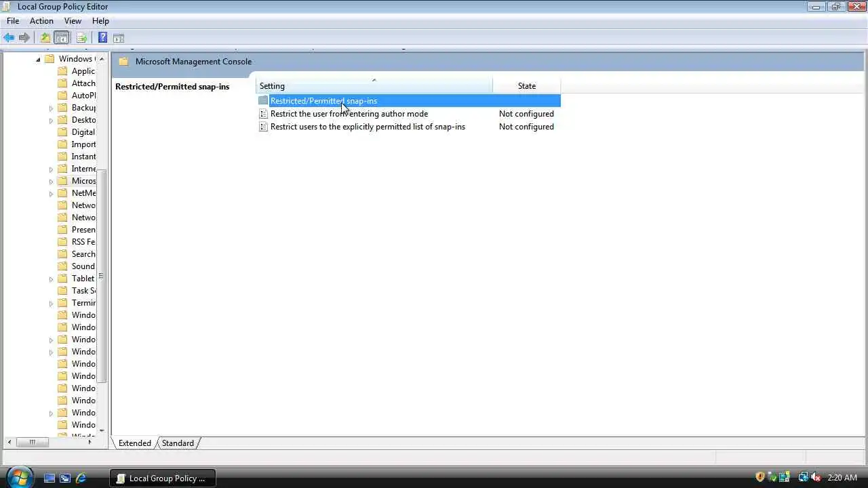Screen dimensions: 868x488
Task: Click folder icon beside Digital tree item
Action: pyautogui.click(x=63, y=132)
